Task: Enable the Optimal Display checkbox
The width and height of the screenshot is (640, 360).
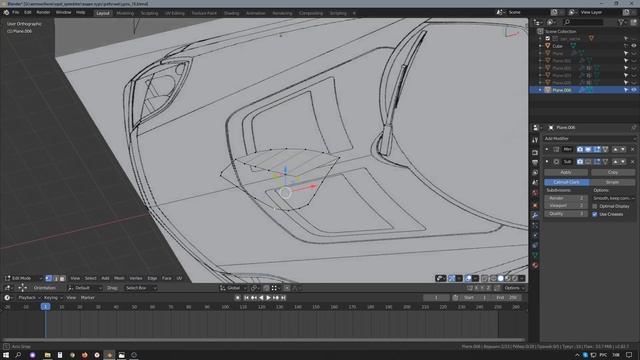Action: click(595, 207)
